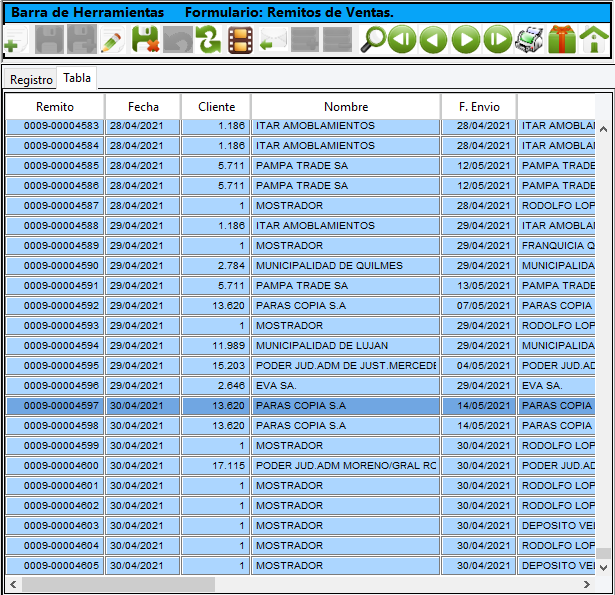The width and height of the screenshot is (615, 595).
Task: Click F. Envio 13/05/2021 cell
Action: [479, 286]
